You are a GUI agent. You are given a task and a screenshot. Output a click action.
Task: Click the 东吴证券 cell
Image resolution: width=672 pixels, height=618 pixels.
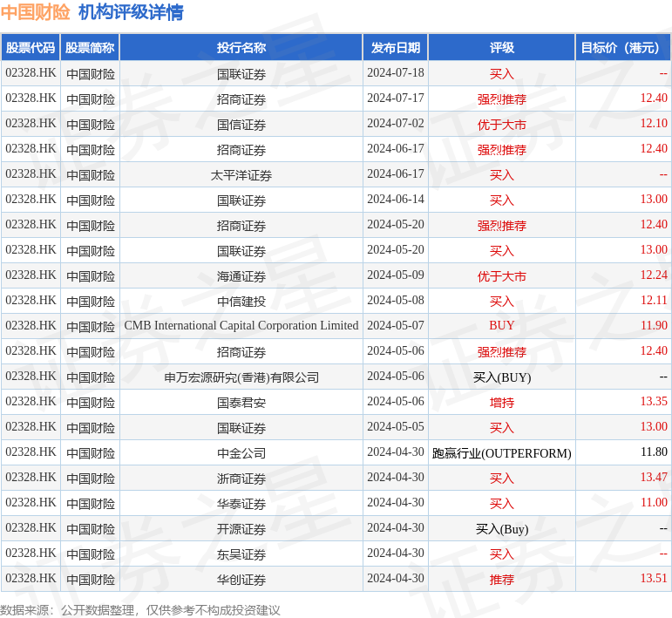(241, 554)
